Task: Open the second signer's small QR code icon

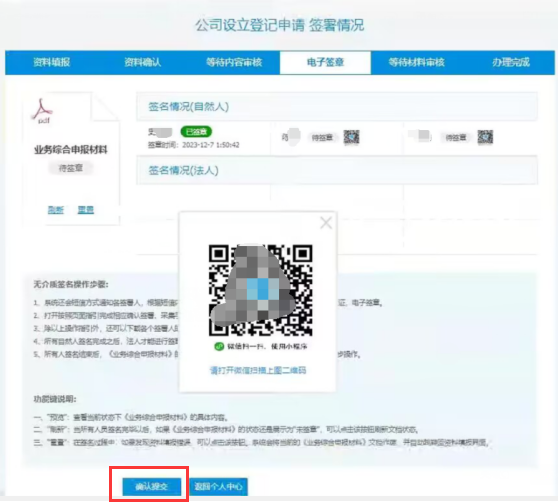Action: point(351,137)
